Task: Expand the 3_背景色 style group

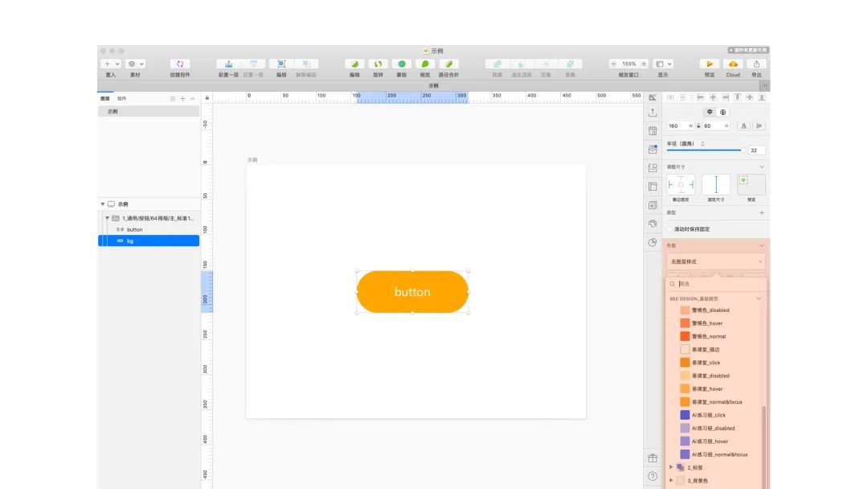Action: [671, 481]
